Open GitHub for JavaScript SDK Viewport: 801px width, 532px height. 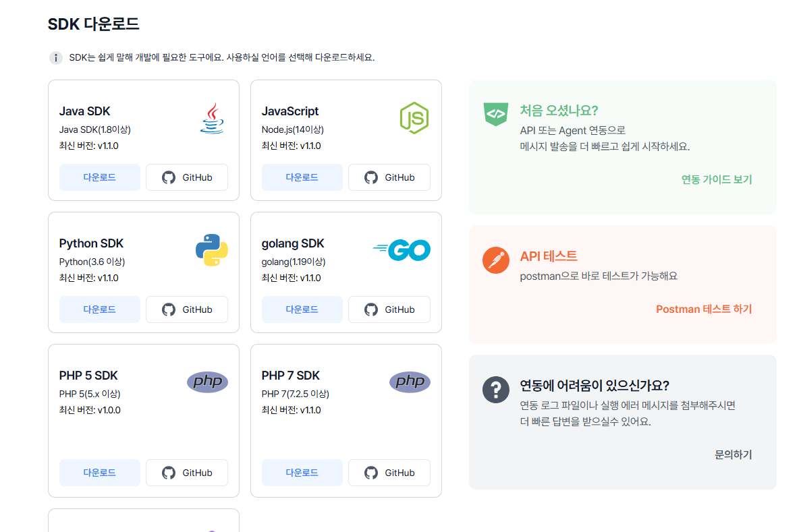point(389,177)
